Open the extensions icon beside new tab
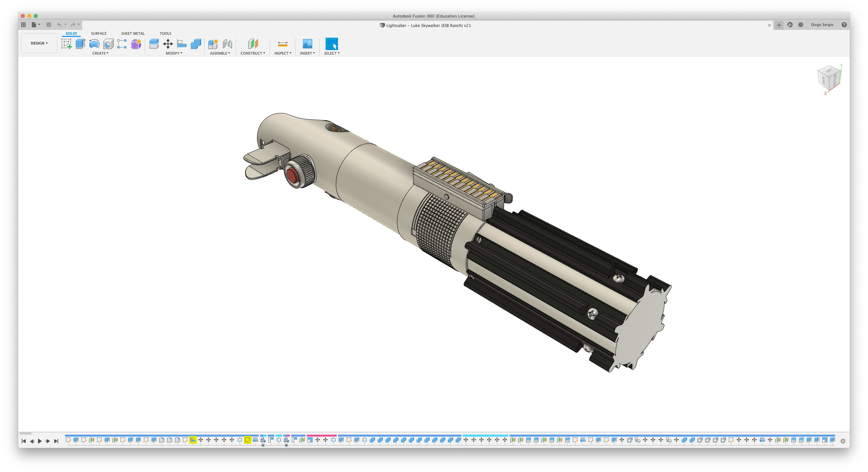The width and height of the screenshot is (868, 472). [790, 25]
